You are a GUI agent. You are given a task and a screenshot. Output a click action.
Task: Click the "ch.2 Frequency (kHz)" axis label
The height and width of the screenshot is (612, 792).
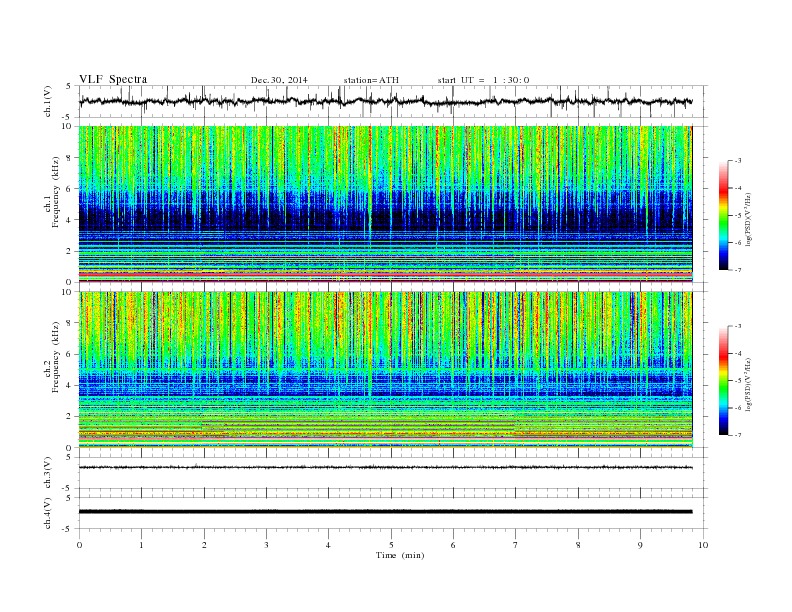tap(52, 357)
